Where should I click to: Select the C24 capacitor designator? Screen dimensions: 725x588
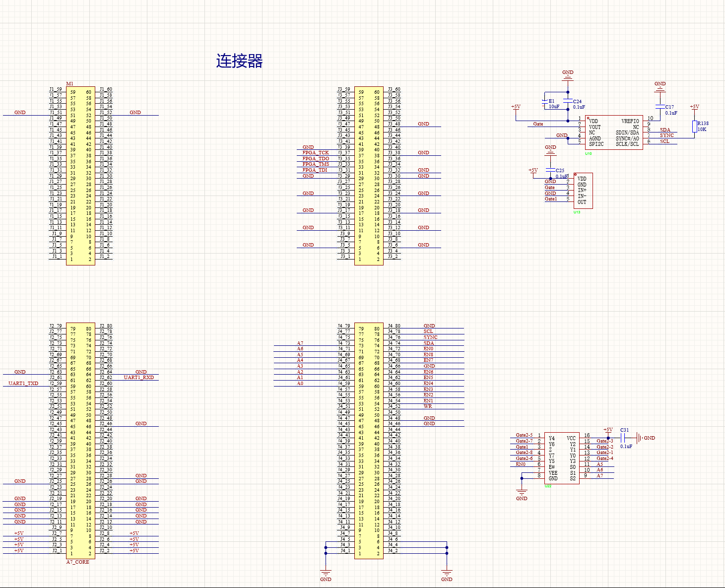(577, 102)
